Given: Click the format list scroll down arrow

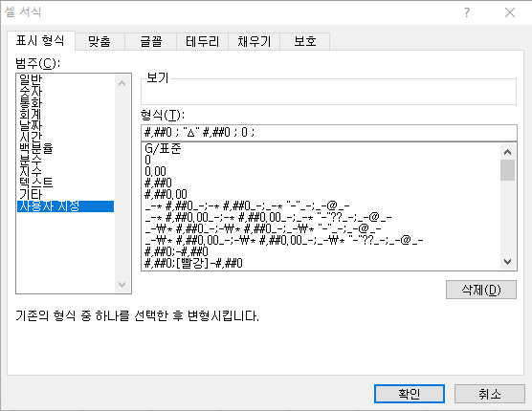Looking at the screenshot, I should [x=507, y=262].
